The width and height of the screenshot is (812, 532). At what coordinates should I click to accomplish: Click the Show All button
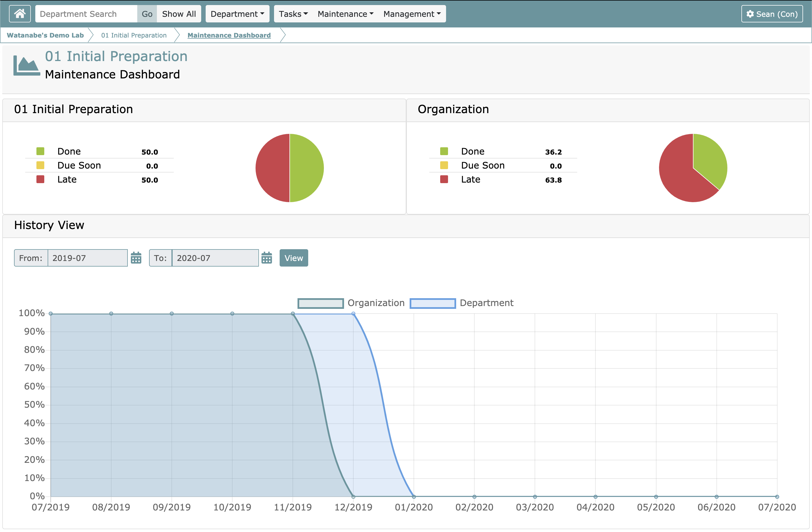coord(179,14)
